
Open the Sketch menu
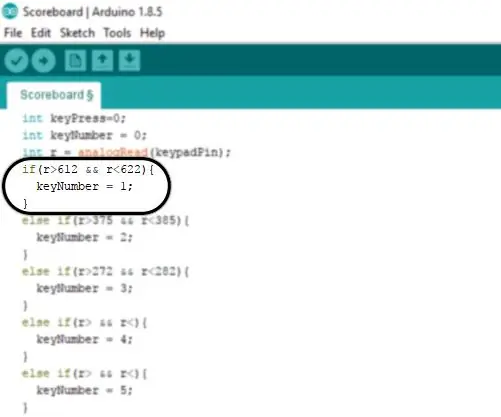coord(77,33)
